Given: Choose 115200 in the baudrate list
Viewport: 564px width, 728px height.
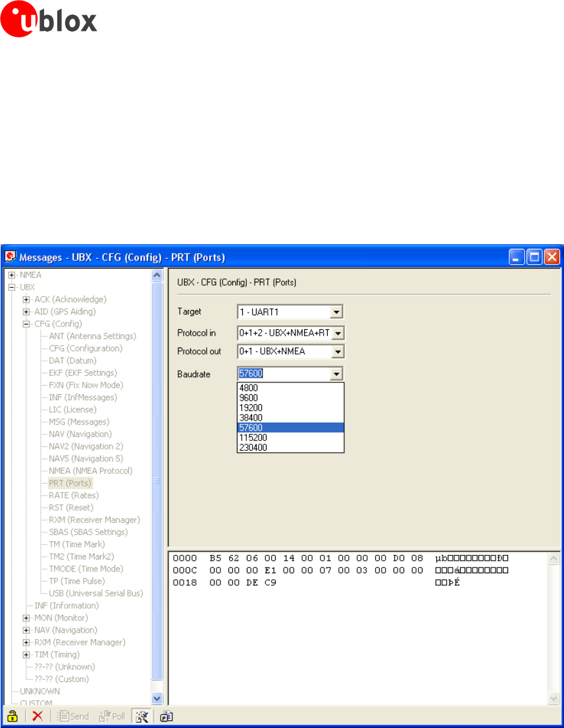Looking at the screenshot, I should click(x=291, y=437).
